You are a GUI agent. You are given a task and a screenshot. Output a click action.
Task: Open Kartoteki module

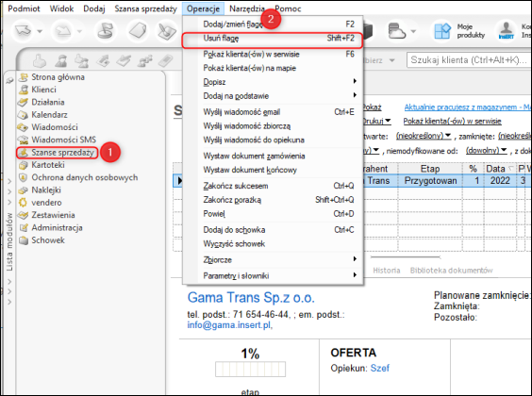click(x=42, y=165)
